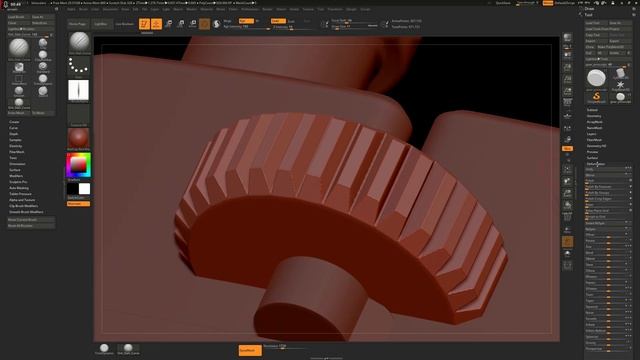Open the Dots stroke type selector
This screenshot has width=640, height=360.
tap(78, 67)
